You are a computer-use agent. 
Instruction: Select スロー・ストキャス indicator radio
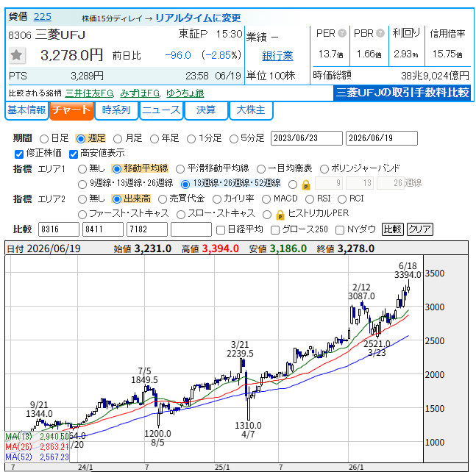(181, 215)
